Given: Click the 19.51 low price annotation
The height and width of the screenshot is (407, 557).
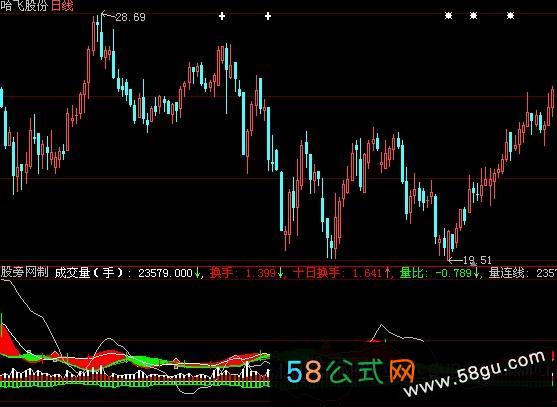Looking at the screenshot, I should click(x=477, y=260).
